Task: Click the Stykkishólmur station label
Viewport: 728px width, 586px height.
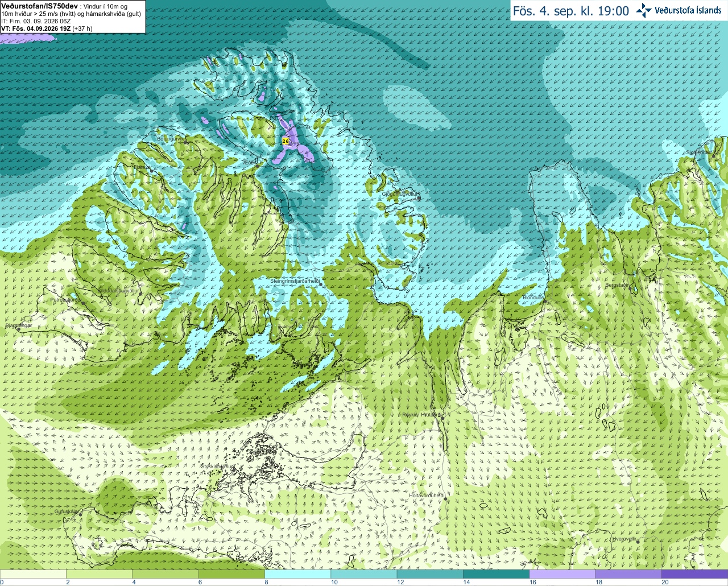Action: 217,467
